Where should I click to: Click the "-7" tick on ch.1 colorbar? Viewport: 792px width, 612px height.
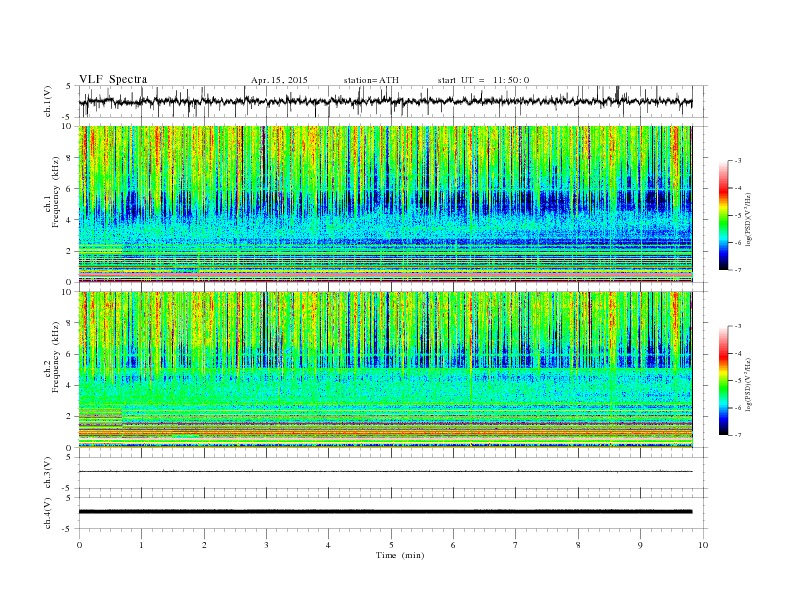coord(738,270)
